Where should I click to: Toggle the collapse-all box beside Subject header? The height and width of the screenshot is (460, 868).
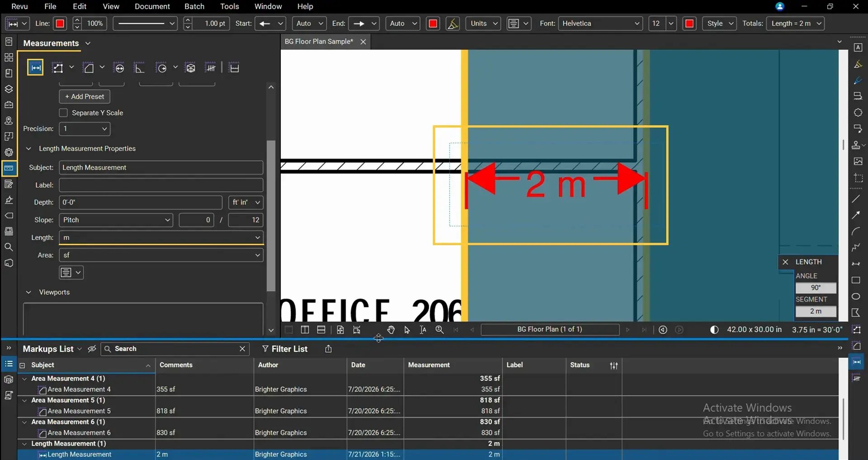(22, 365)
